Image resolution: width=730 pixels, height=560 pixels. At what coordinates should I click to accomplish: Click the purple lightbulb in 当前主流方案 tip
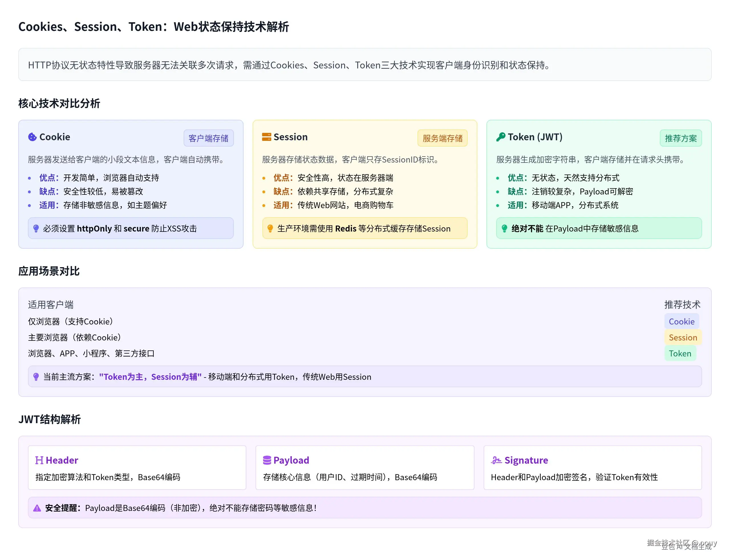point(36,377)
